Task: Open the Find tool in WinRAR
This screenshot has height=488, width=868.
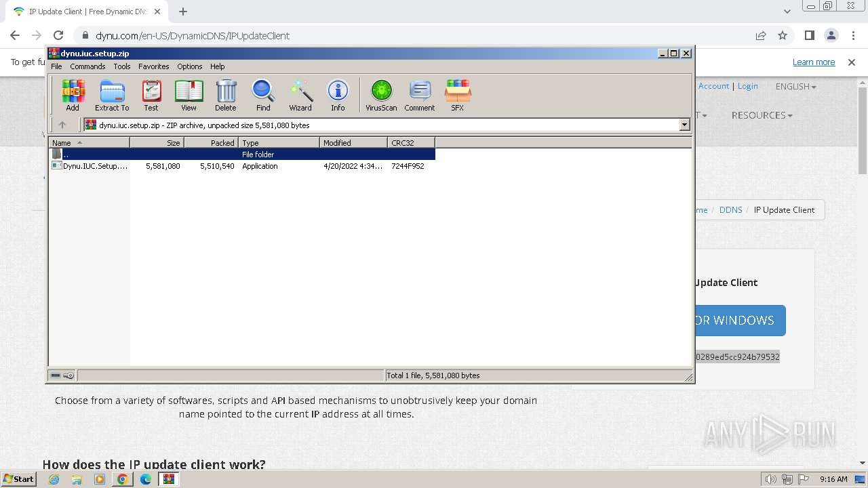Action: 263,95
